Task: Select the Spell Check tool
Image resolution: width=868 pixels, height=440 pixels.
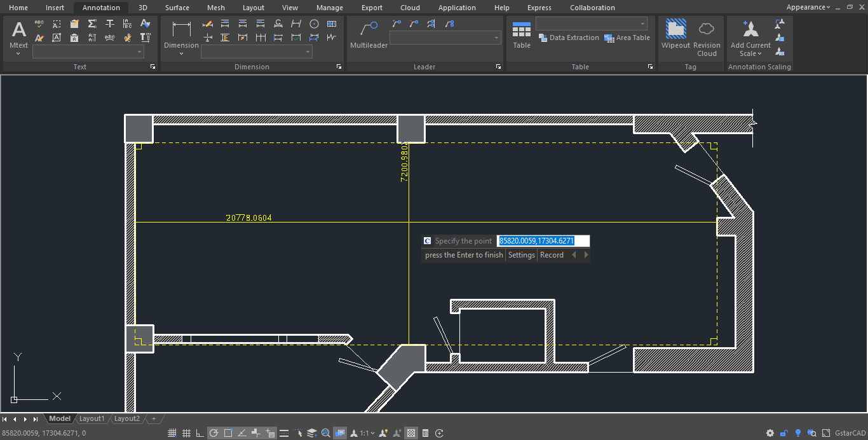Action: point(39,24)
